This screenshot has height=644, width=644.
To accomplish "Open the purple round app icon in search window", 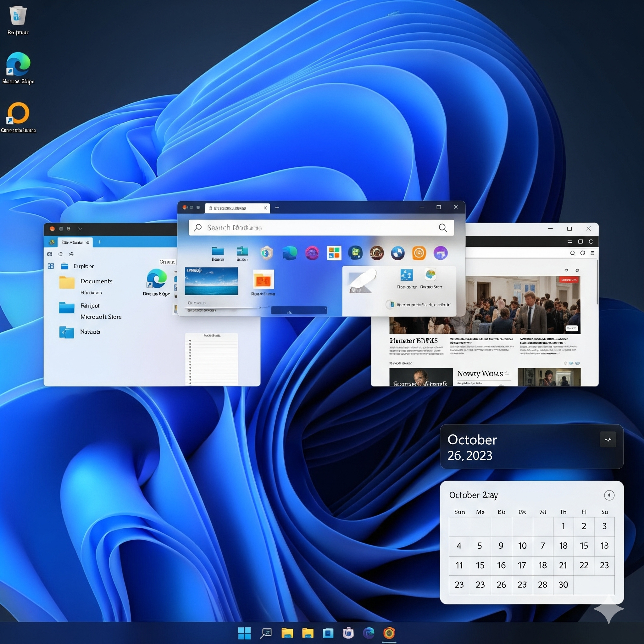I will (x=440, y=253).
